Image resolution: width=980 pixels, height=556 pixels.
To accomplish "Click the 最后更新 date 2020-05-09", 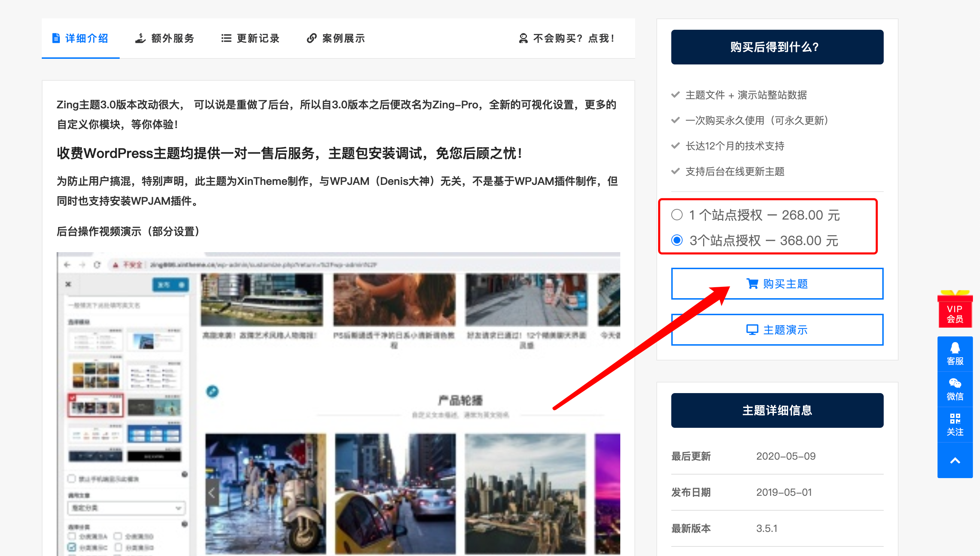I will pos(786,456).
